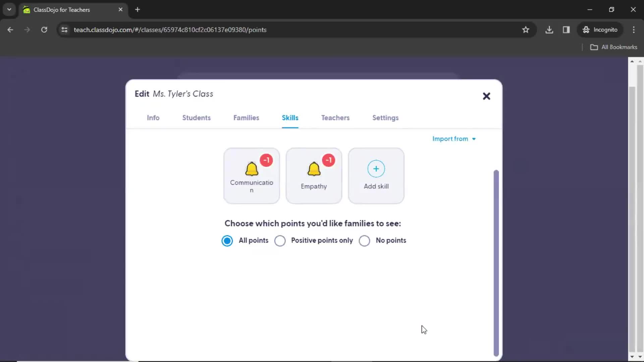Select the All points radio button
Viewport: 644px width, 362px height.
[x=227, y=240]
